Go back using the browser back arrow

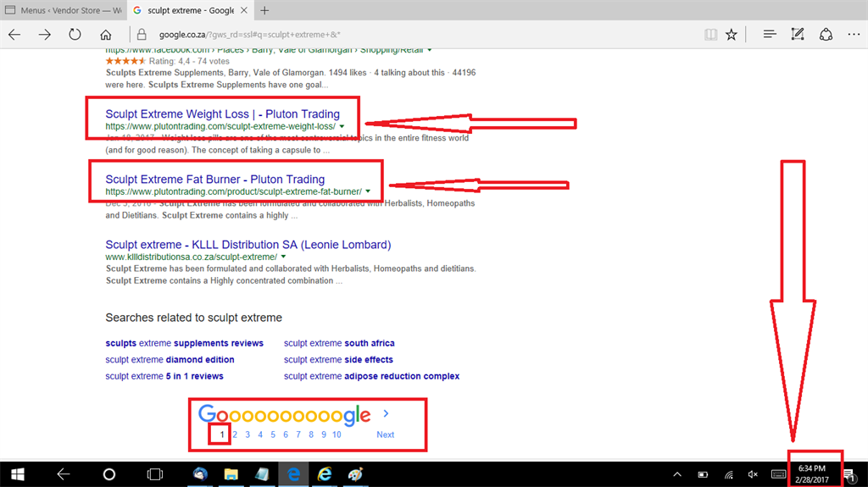14,35
